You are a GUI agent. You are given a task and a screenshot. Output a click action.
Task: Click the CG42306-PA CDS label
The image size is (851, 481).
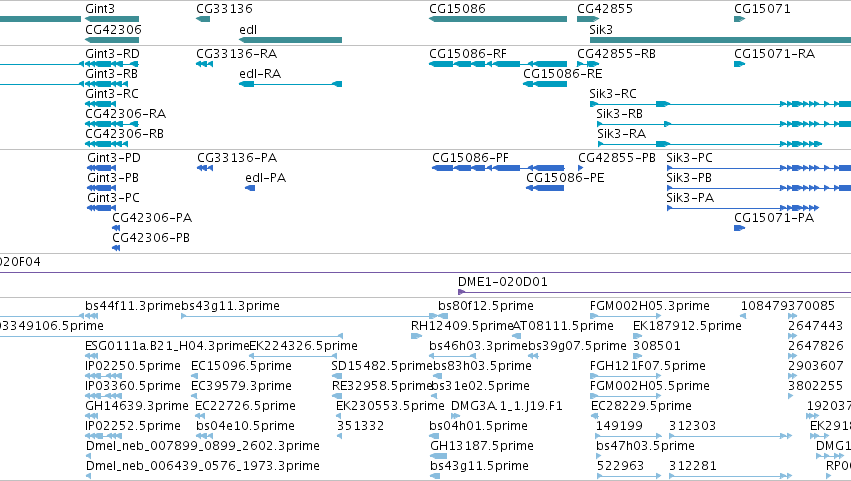(x=152, y=218)
